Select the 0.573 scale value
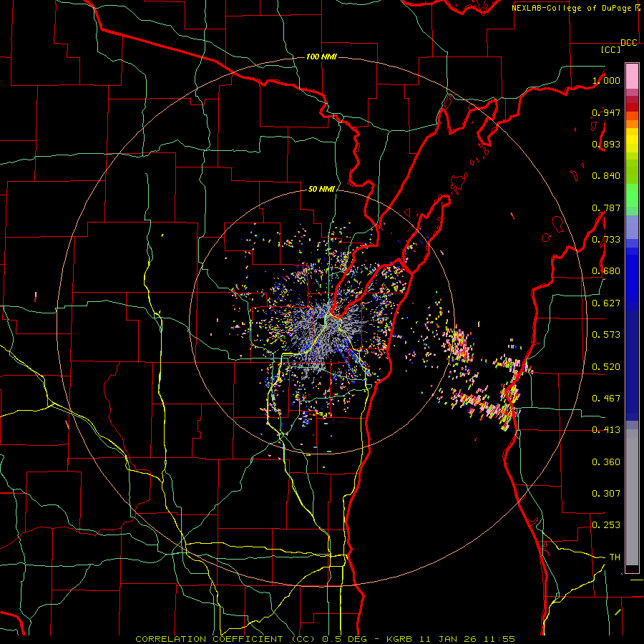 tap(606, 335)
